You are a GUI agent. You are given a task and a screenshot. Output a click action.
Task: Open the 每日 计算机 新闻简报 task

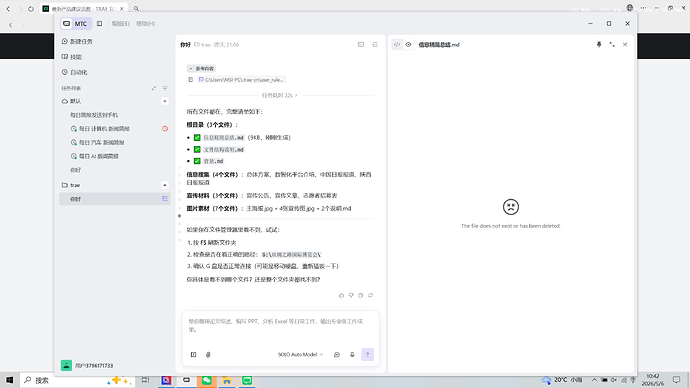point(104,128)
